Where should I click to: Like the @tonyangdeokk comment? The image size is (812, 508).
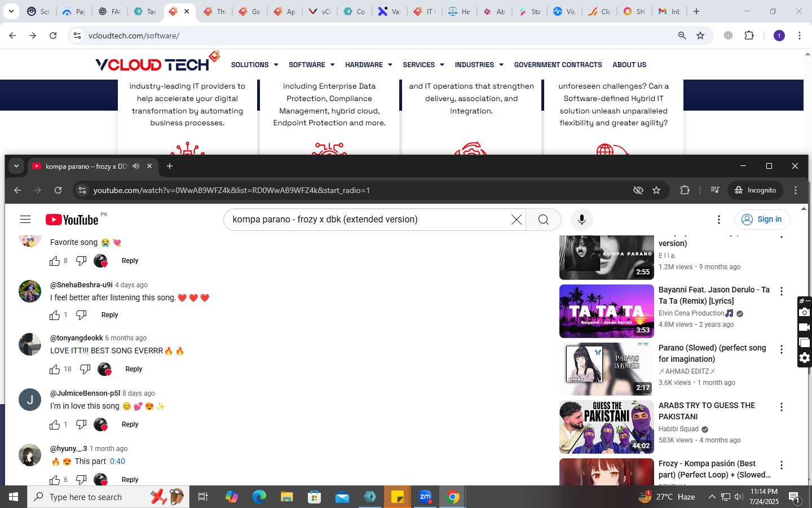pyautogui.click(x=55, y=369)
